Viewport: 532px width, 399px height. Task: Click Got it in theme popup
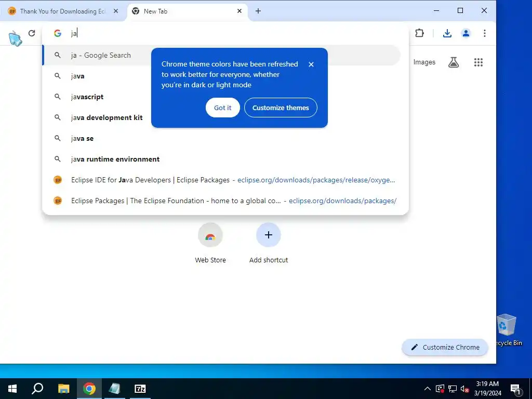coord(222,108)
